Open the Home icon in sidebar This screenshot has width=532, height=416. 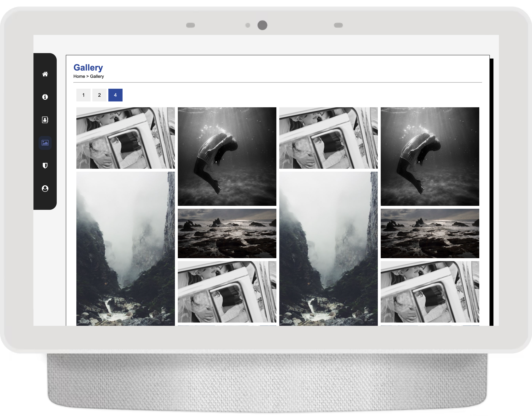pos(45,74)
